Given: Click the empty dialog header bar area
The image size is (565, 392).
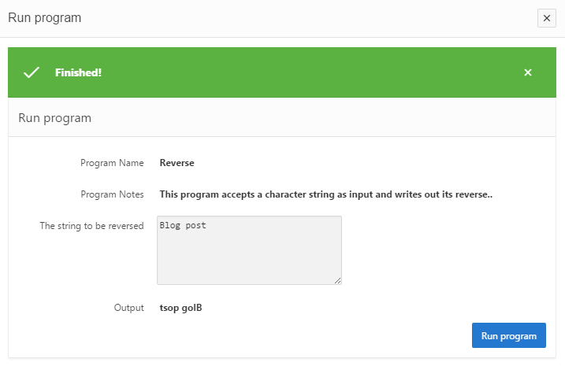Looking at the screenshot, I should [x=315, y=17].
